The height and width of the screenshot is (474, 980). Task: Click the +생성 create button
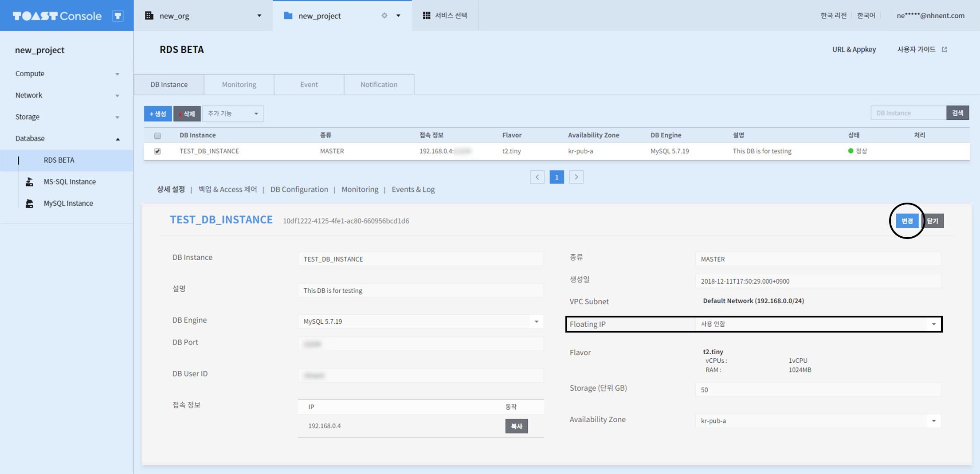(158, 114)
